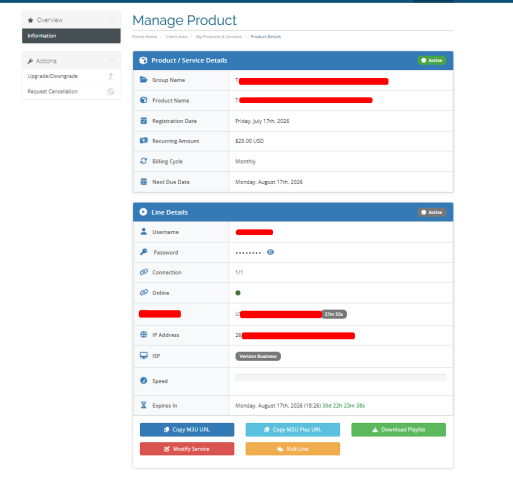Click the globe icon beside IP Address

(x=144, y=335)
